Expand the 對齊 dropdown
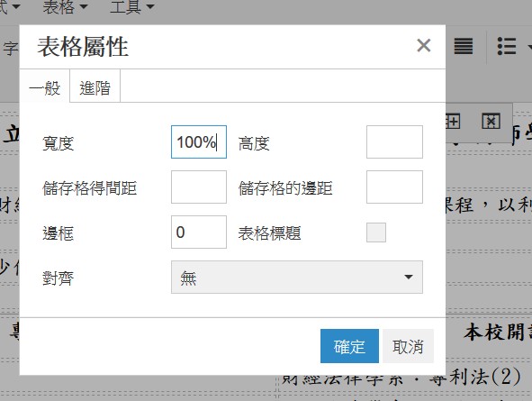Viewport: 532px width, 401px height. click(297, 277)
